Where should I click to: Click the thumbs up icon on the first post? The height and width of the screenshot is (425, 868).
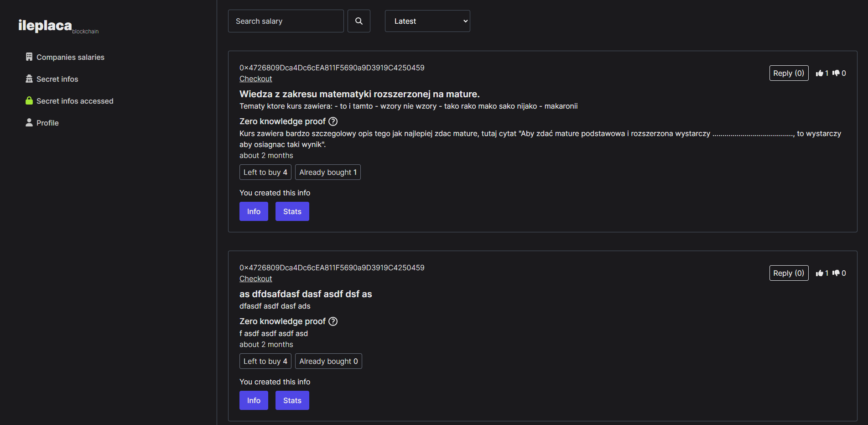[x=821, y=73]
